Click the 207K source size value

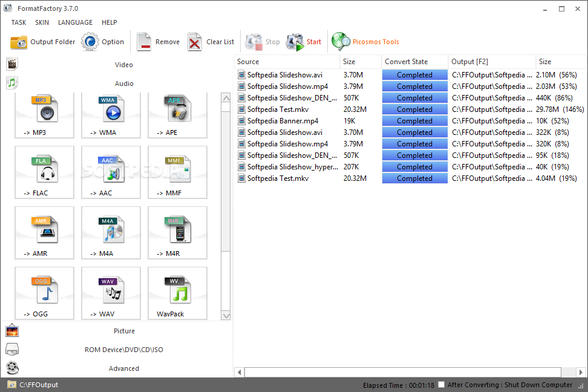[x=351, y=167]
